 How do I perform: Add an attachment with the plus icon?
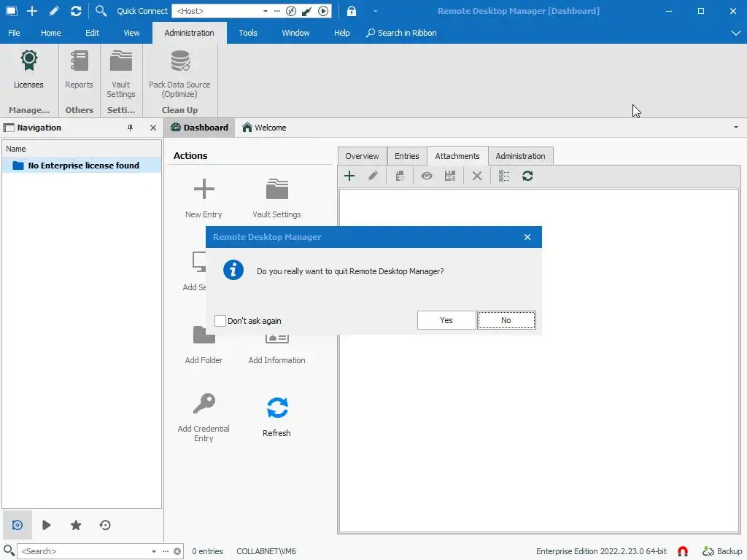point(349,176)
